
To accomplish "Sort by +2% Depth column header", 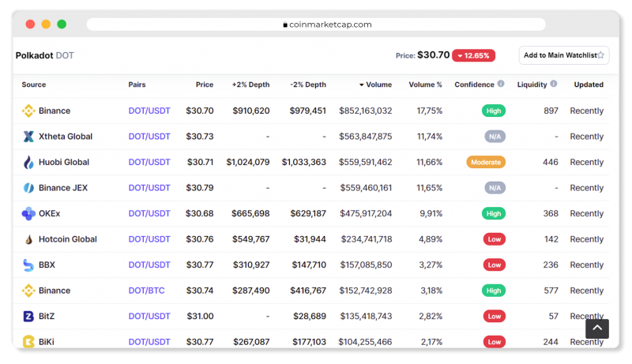I will 250,84.
